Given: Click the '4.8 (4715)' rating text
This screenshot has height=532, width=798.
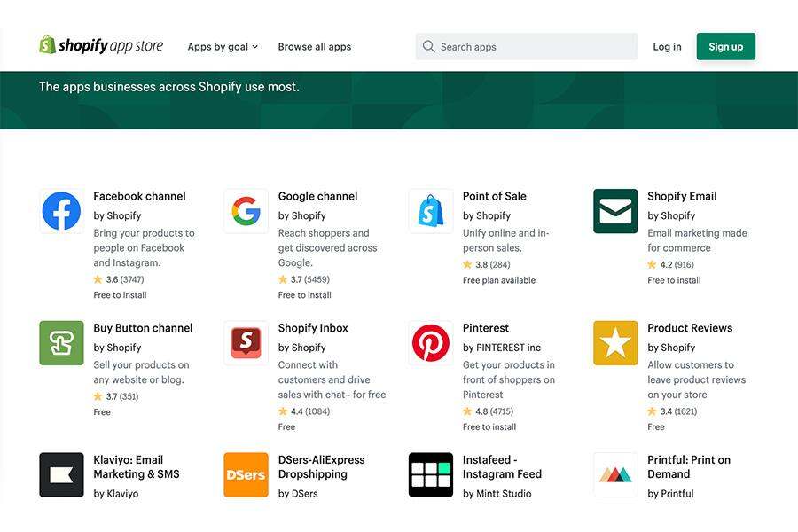Looking at the screenshot, I should click(x=494, y=411).
